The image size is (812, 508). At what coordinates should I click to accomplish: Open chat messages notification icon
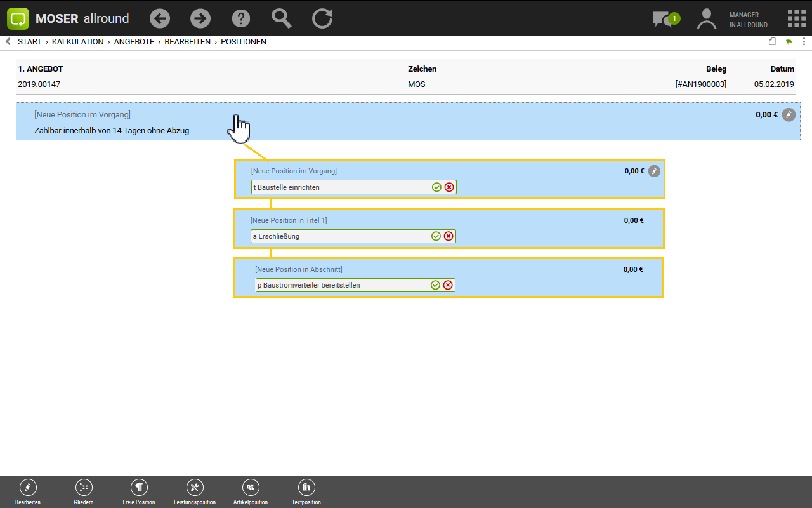click(664, 19)
